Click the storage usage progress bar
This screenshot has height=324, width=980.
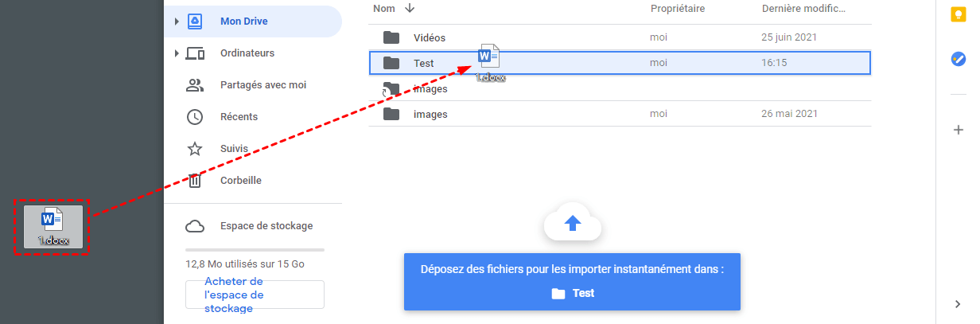pyautogui.click(x=255, y=249)
